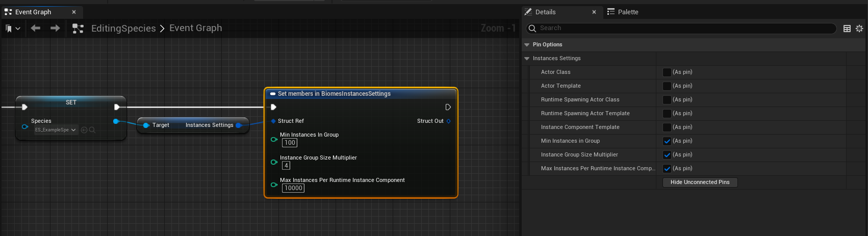The height and width of the screenshot is (236, 868).
Task: Click the Species input pin on SET node
Action: pos(24,126)
